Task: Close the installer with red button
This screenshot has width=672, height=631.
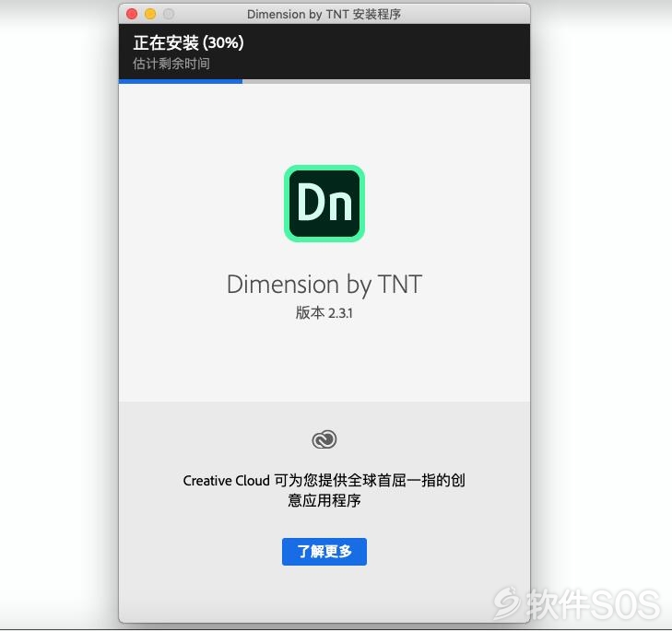Action: click(x=132, y=14)
